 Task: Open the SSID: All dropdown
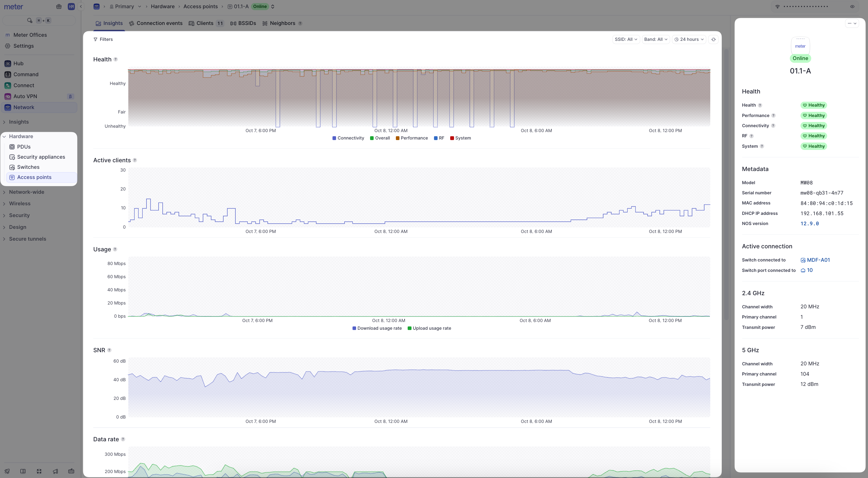click(625, 39)
